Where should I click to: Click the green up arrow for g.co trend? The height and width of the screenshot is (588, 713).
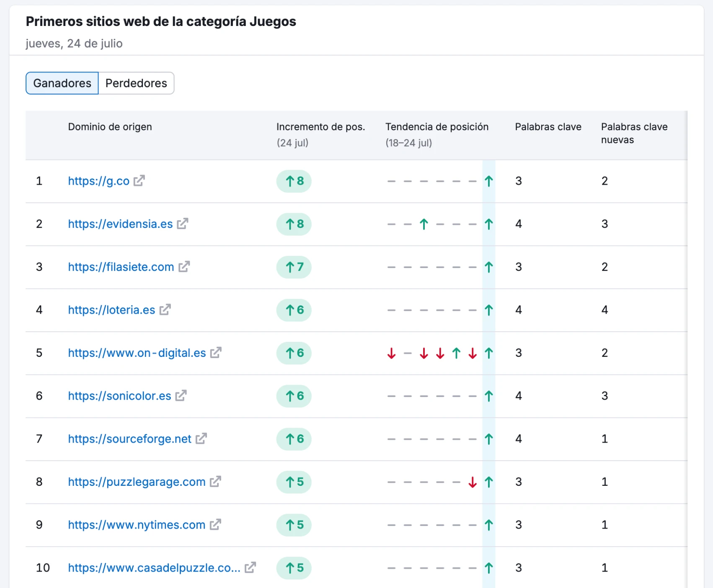click(488, 181)
